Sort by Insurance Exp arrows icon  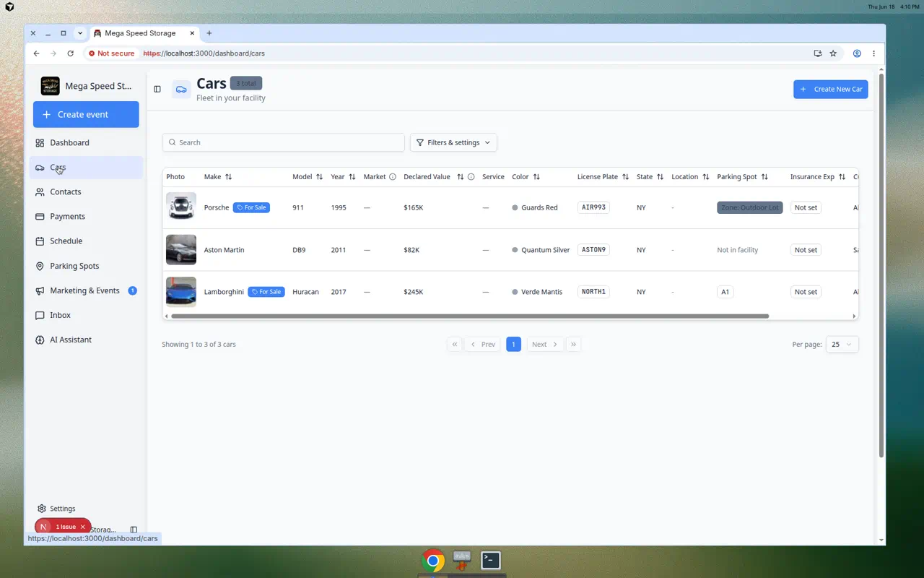click(842, 177)
